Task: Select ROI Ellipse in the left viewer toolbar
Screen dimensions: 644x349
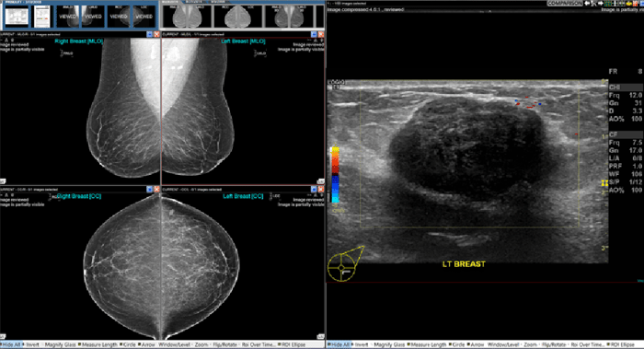Action: 292,344
